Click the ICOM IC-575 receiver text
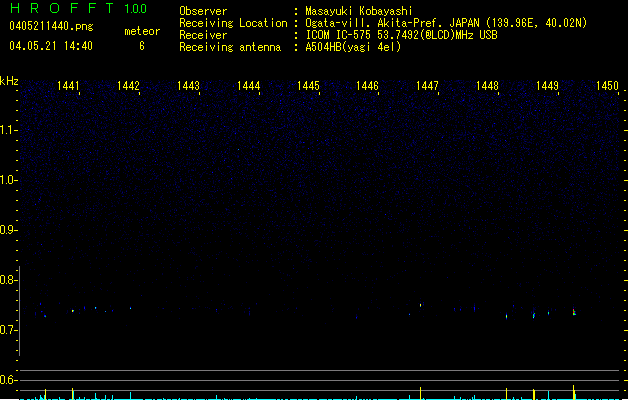This screenshot has width=629, height=400. point(338,35)
